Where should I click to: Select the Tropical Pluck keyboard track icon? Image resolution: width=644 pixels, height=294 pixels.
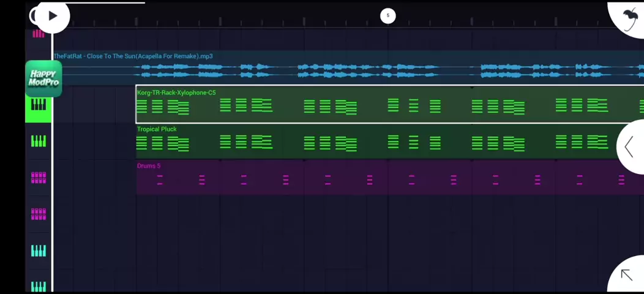(x=38, y=141)
